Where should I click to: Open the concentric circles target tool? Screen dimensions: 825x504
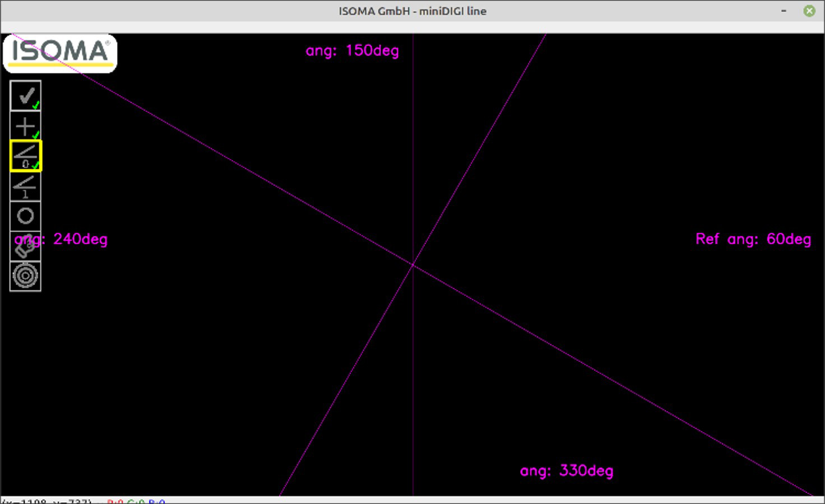point(25,276)
